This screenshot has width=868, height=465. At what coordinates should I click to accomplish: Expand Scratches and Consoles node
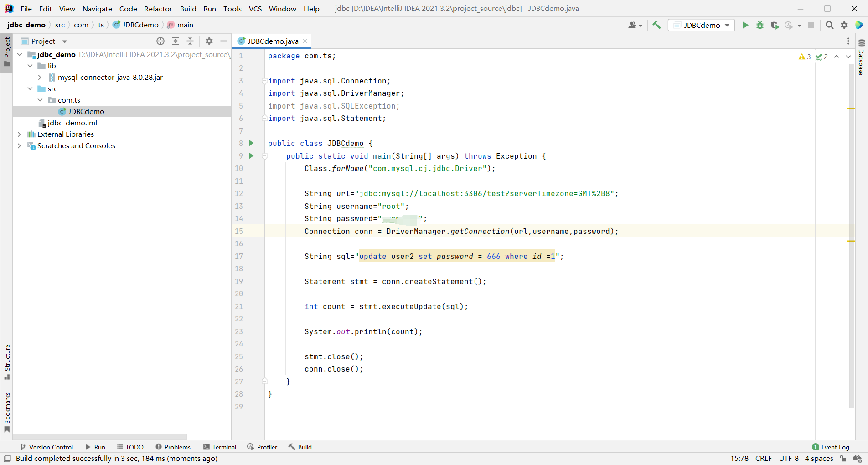click(19, 145)
